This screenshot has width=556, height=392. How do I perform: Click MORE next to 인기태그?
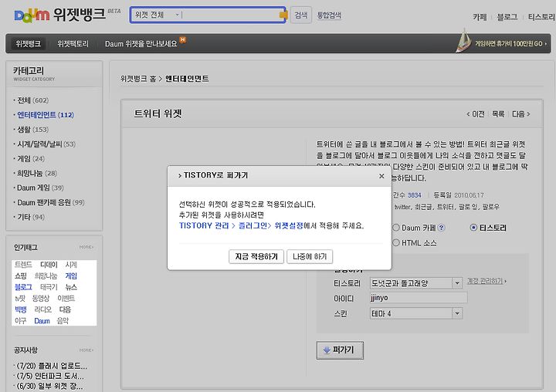pyautogui.click(x=86, y=247)
